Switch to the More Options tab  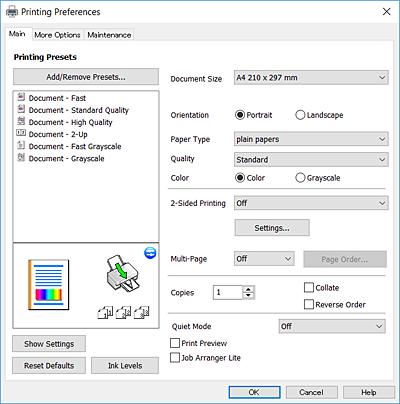57,35
